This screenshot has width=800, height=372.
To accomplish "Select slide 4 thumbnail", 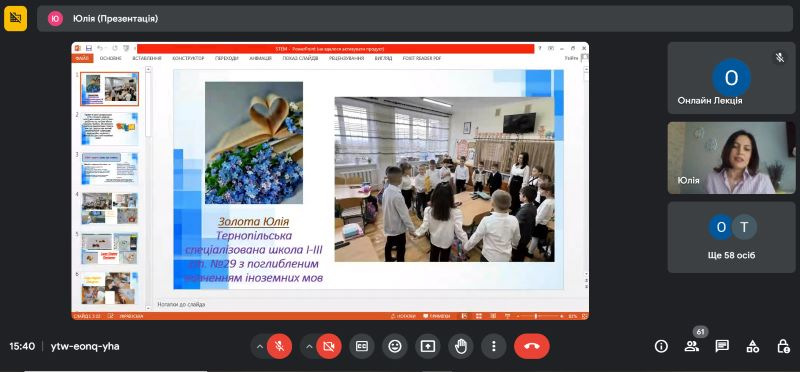I will [x=110, y=208].
